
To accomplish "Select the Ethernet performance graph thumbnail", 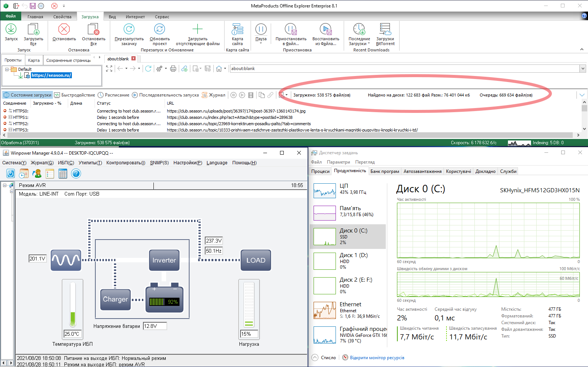I will [325, 310].
